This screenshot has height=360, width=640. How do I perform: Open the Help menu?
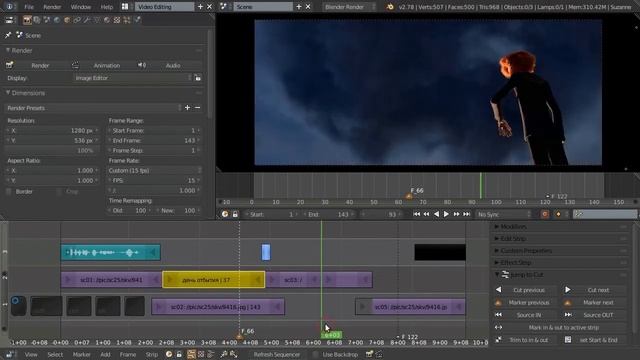click(x=107, y=7)
